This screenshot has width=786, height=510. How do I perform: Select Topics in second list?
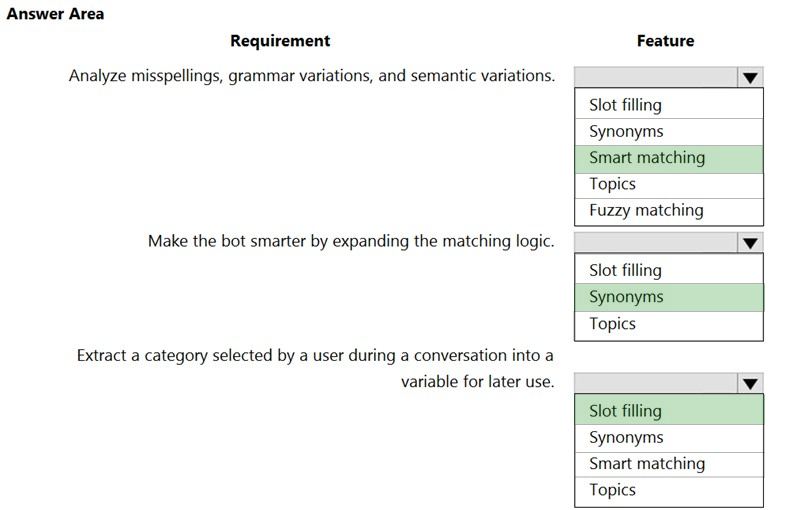(669, 325)
